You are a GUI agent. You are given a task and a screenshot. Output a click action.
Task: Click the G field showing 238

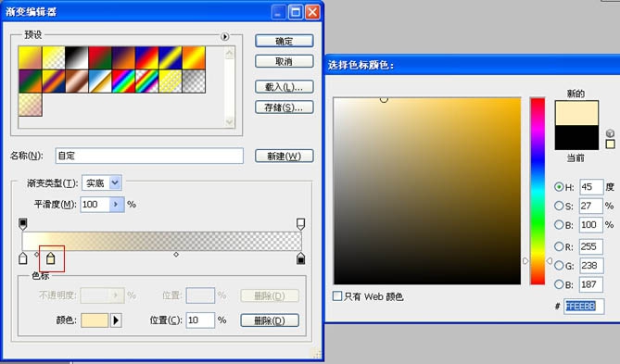point(591,265)
